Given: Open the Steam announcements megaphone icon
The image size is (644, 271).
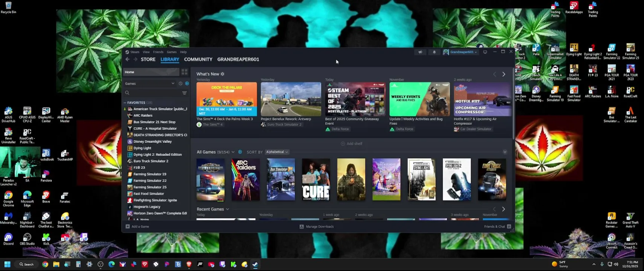Looking at the screenshot, I should coord(420,52).
